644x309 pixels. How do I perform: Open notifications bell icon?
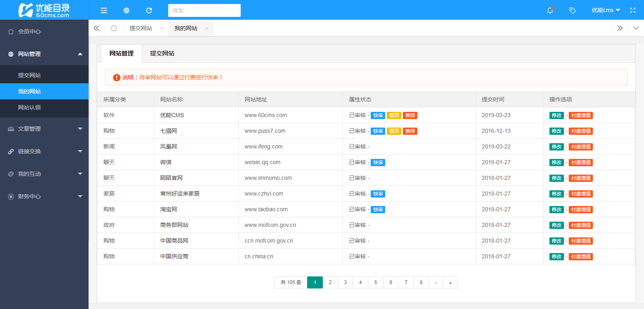pyautogui.click(x=550, y=10)
